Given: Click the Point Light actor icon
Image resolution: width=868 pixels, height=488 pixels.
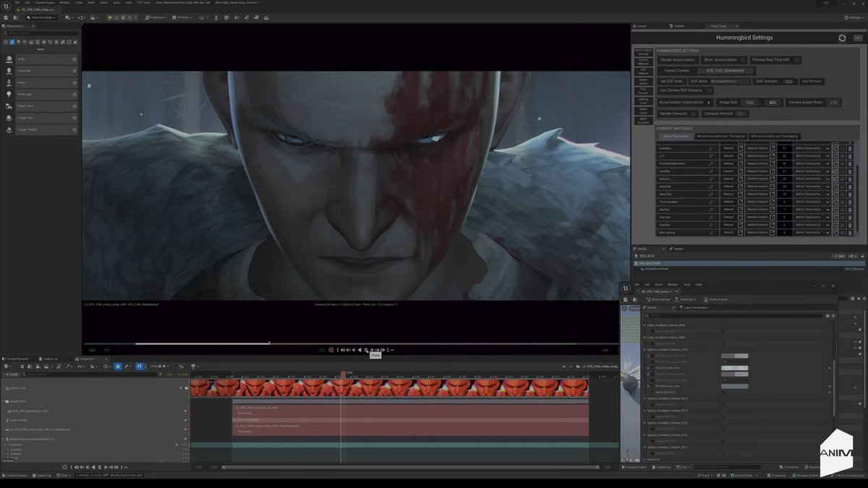Looking at the screenshot, I should pos(9,94).
